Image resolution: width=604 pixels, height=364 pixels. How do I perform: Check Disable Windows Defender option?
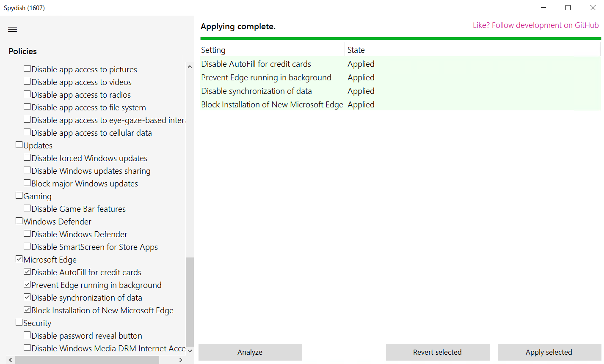point(27,233)
